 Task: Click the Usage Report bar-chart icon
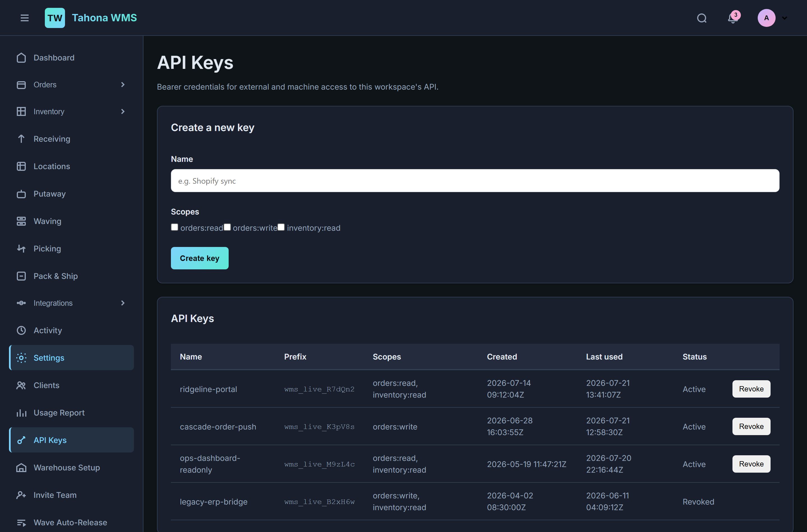click(21, 413)
